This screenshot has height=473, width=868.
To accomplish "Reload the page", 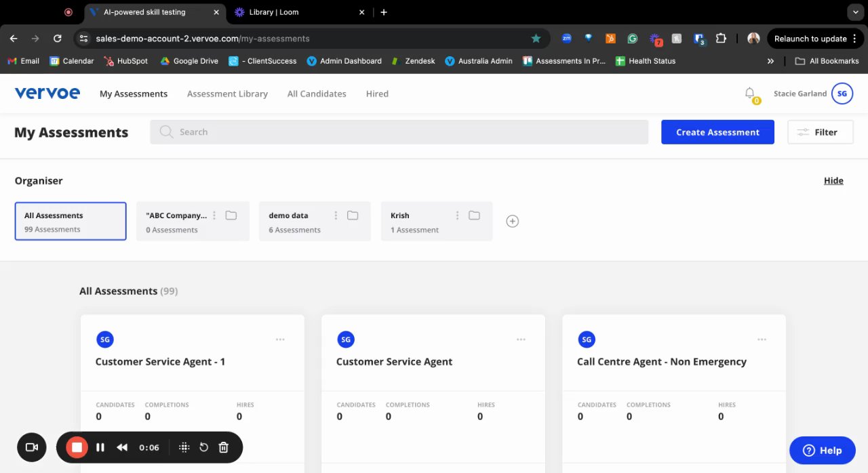I will 57,39.
